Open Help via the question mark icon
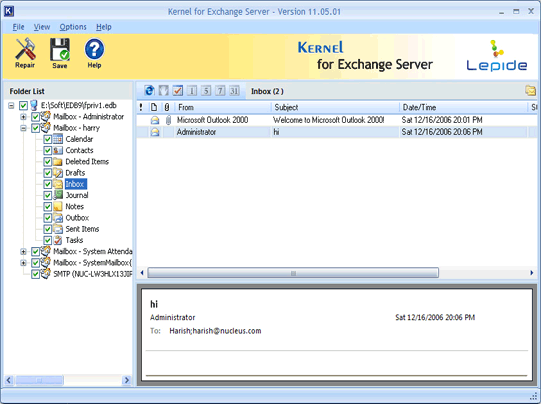 94,49
